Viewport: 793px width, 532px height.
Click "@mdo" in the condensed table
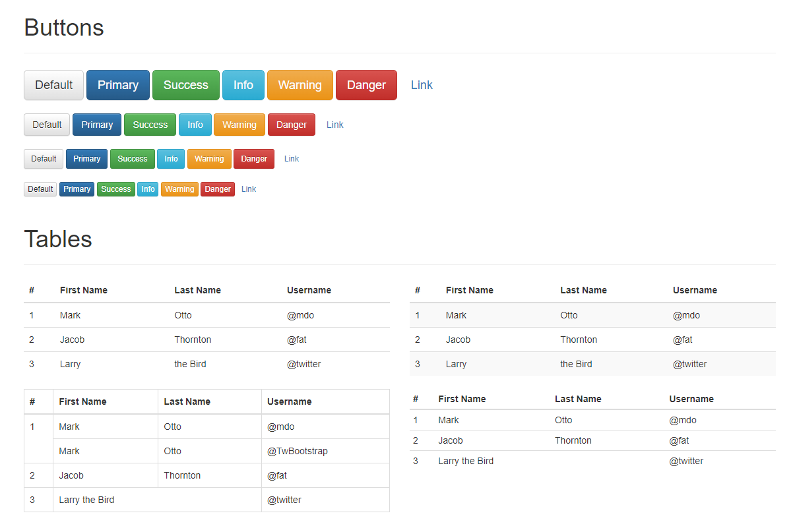683,420
